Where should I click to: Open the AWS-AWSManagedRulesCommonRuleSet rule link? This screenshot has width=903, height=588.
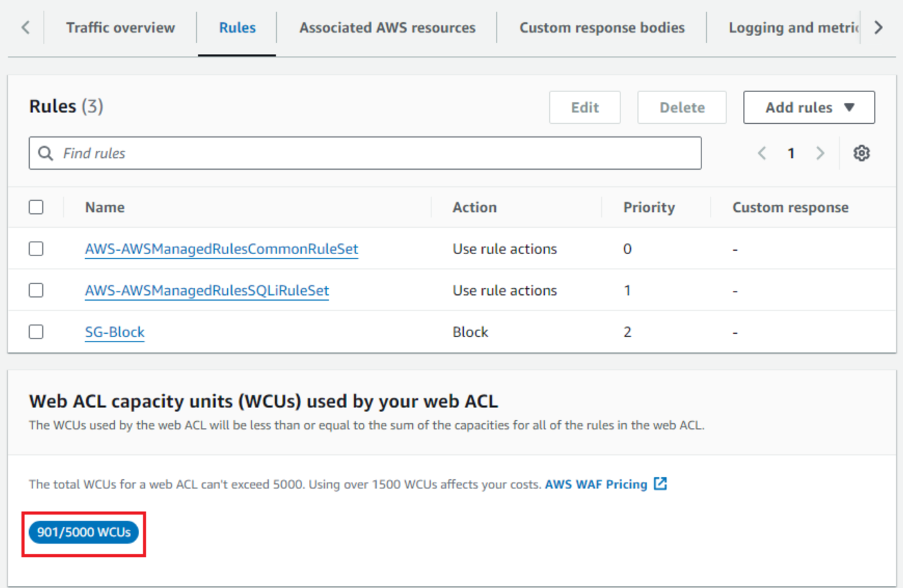(x=222, y=249)
